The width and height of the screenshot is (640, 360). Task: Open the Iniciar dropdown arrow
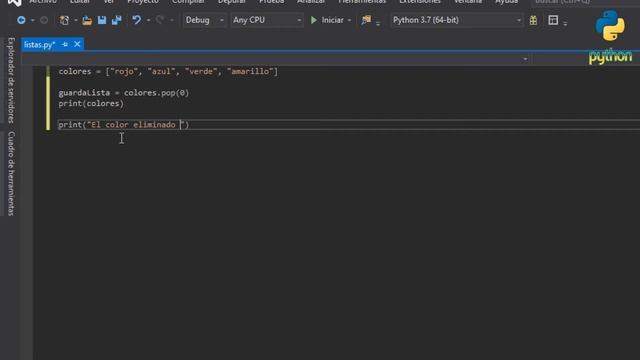pos(349,20)
